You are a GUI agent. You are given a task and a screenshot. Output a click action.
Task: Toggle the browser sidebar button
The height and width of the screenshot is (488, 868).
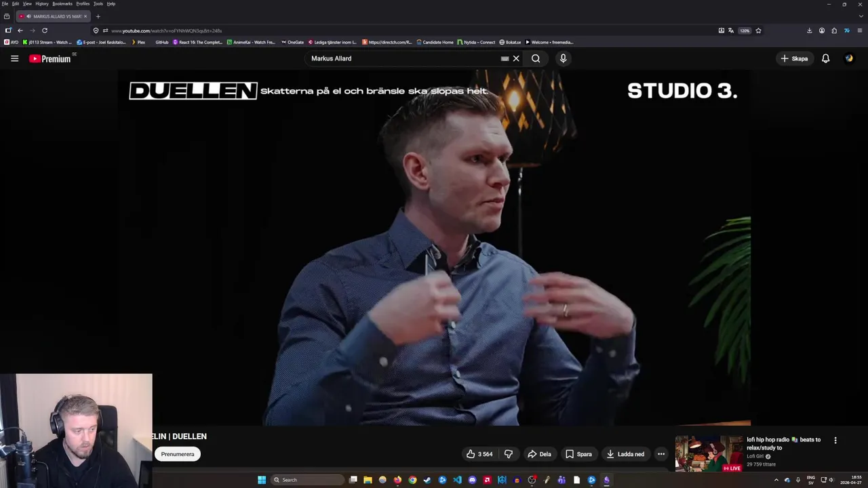point(7,30)
